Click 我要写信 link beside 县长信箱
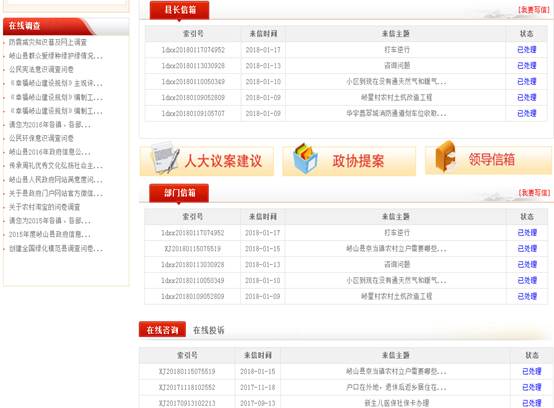 point(534,10)
